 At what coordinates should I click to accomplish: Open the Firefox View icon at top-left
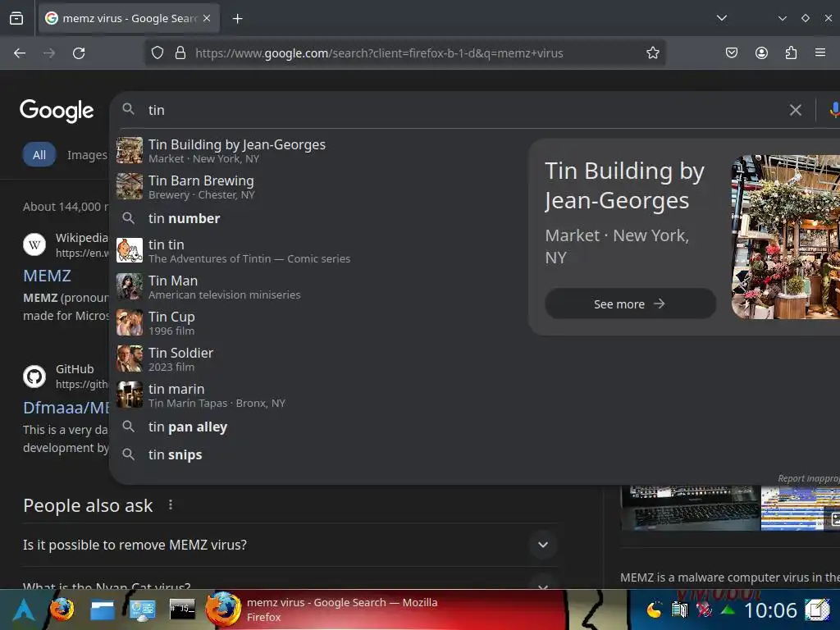tap(16, 19)
